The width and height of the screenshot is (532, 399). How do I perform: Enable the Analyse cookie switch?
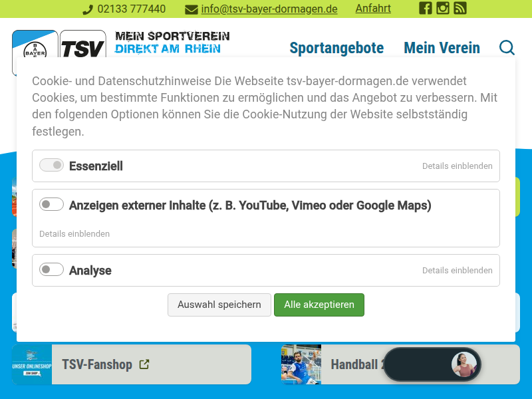[51, 270]
